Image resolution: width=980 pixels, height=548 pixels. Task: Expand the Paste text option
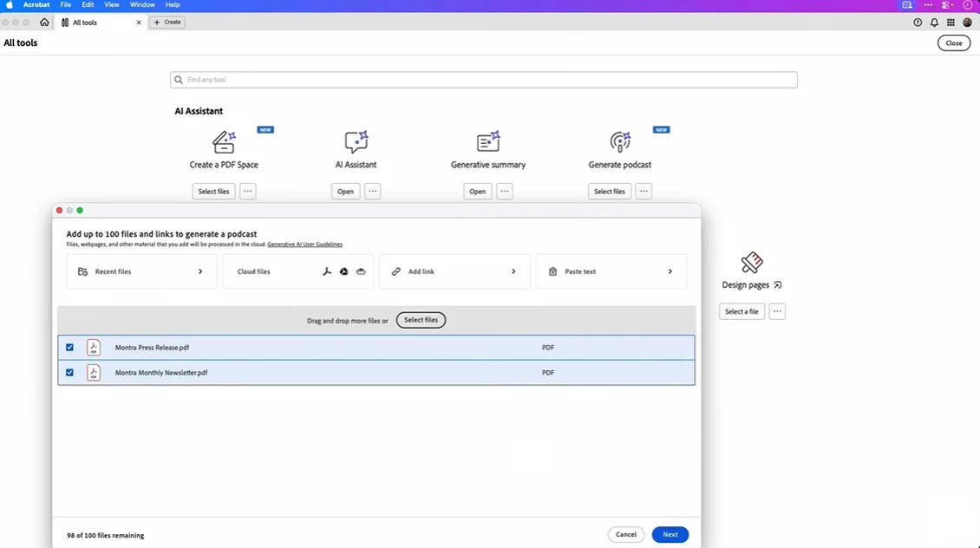coord(611,271)
